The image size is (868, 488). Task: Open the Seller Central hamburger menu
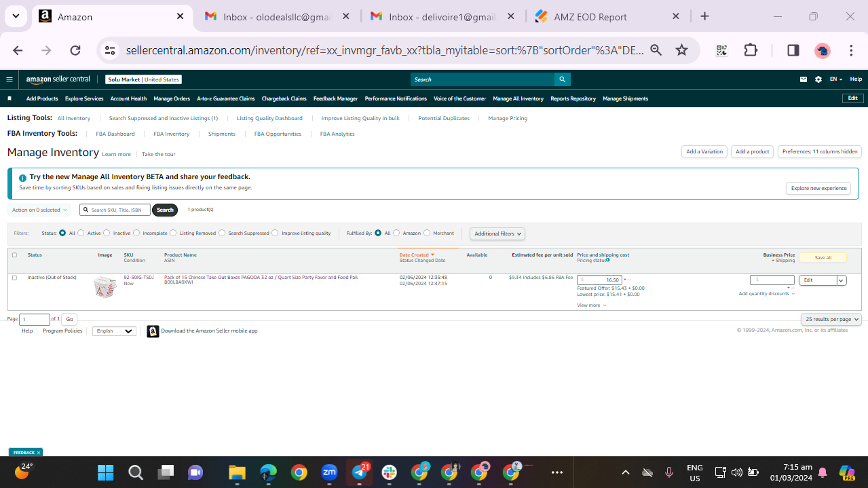(x=10, y=79)
